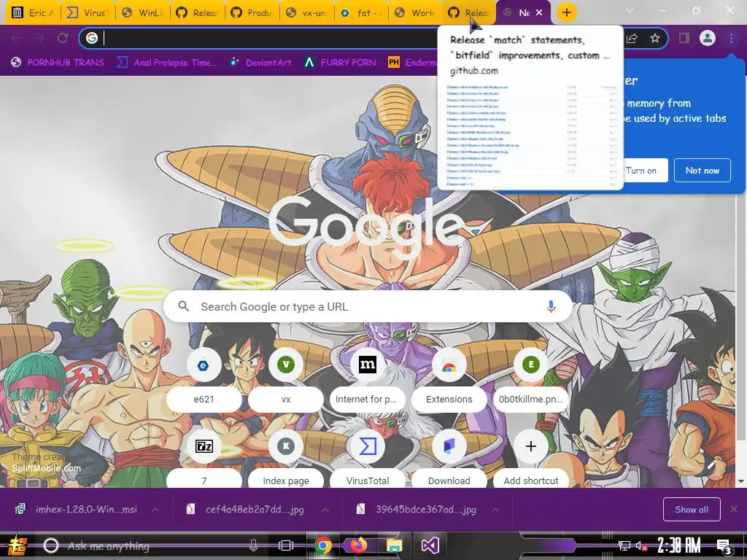Go back with the back arrow
The height and width of the screenshot is (560, 747).
click(x=16, y=38)
